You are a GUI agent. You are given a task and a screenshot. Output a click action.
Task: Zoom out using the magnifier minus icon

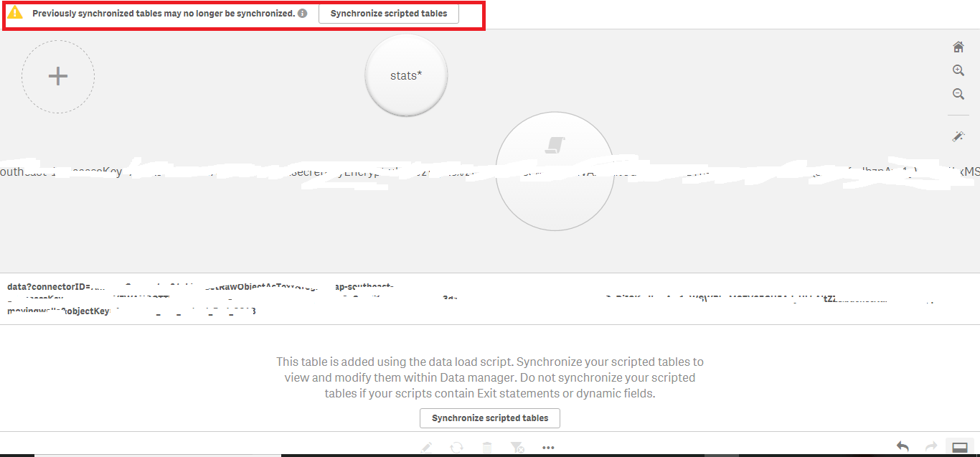coord(958,93)
